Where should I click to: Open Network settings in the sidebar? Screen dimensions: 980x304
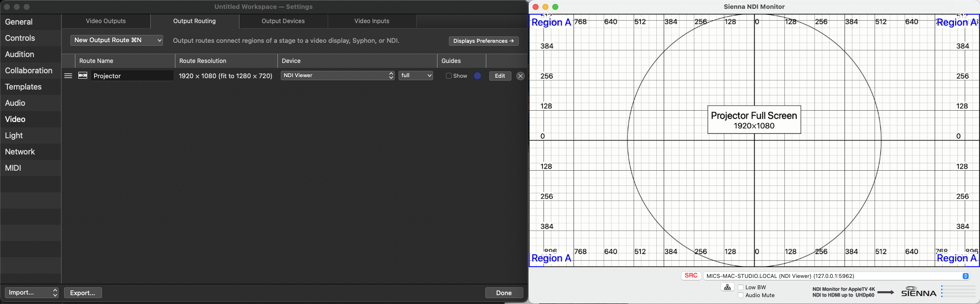click(x=31, y=152)
